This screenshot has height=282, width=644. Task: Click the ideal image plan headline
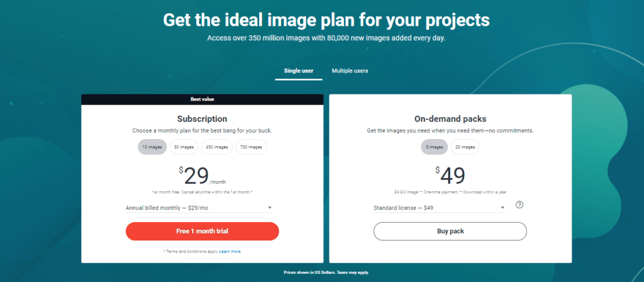[326, 20]
